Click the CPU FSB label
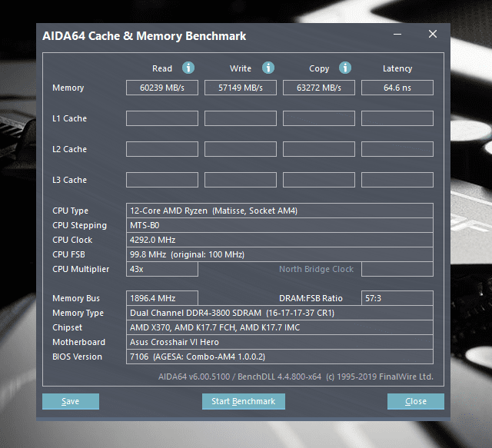 68,254
